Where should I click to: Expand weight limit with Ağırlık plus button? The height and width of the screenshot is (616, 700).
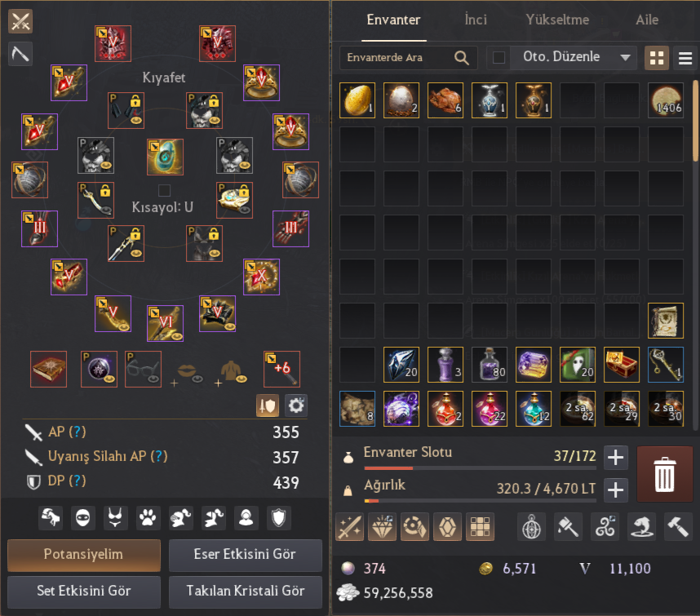(616, 490)
